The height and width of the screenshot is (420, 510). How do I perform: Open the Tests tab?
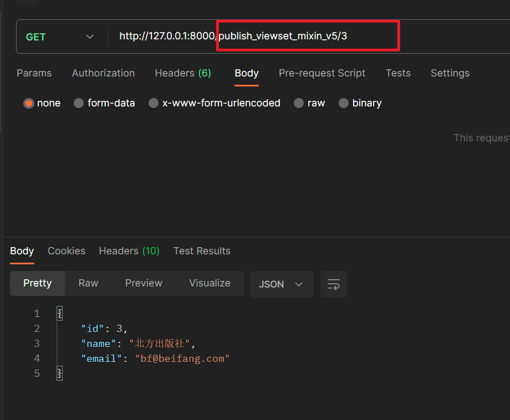pyautogui.click(x=398, y=73)
